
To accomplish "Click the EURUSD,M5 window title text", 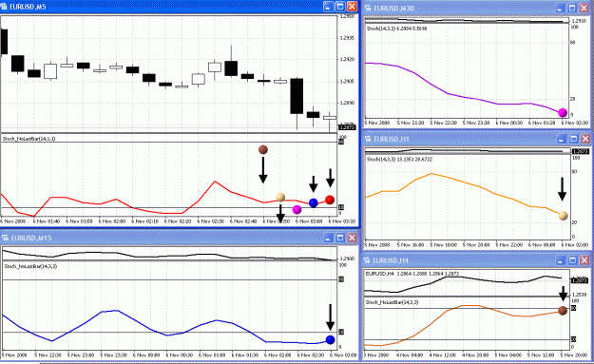I will tap(28, 7).
